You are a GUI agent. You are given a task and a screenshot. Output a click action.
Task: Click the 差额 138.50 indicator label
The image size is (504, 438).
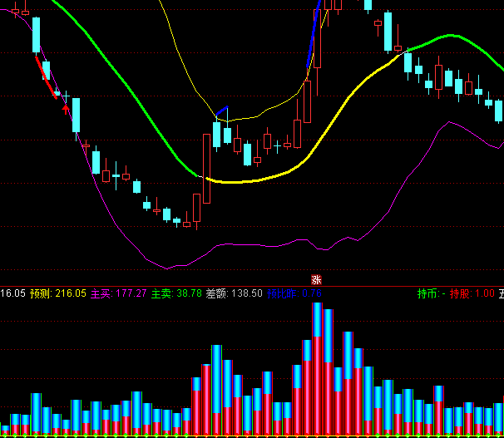pos(235,293)
